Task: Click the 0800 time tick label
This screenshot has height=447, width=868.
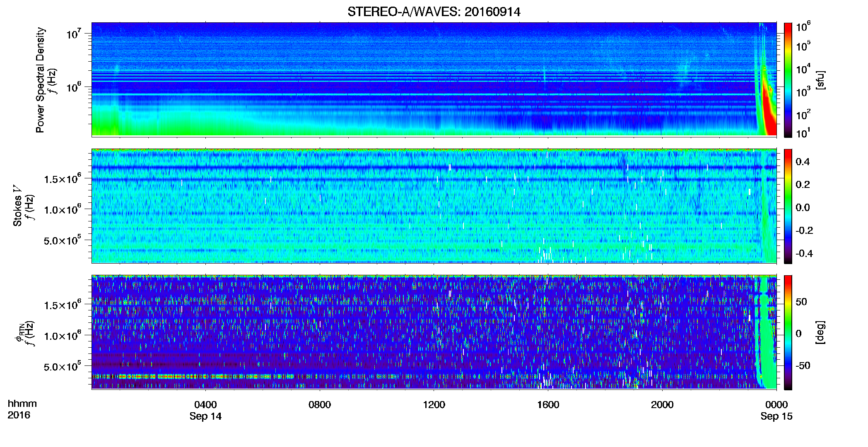Action: coord(320,404)
